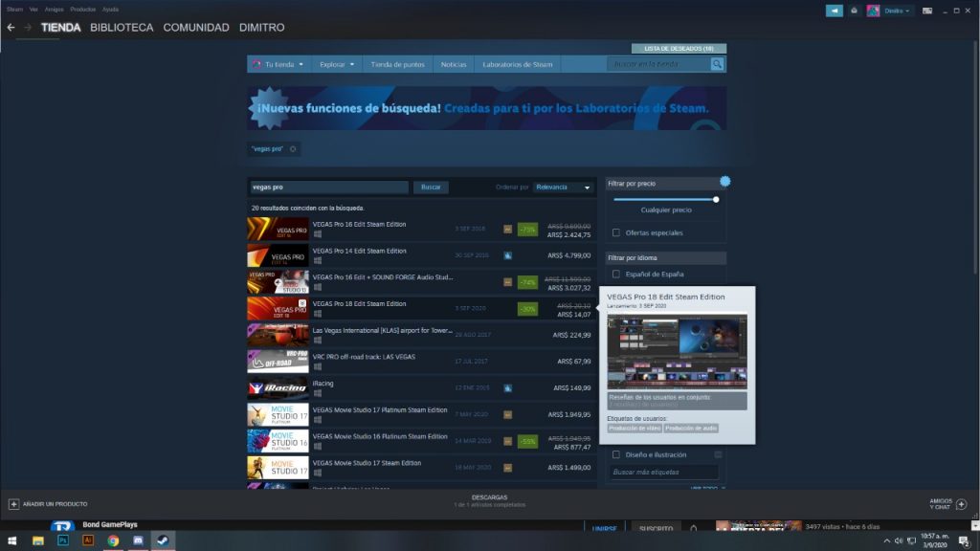This screenshot has height=551, width=980.
Task: Open the VEGAS Pro 16 Edit + SOUND FORGE result
Action: point(421,282)
